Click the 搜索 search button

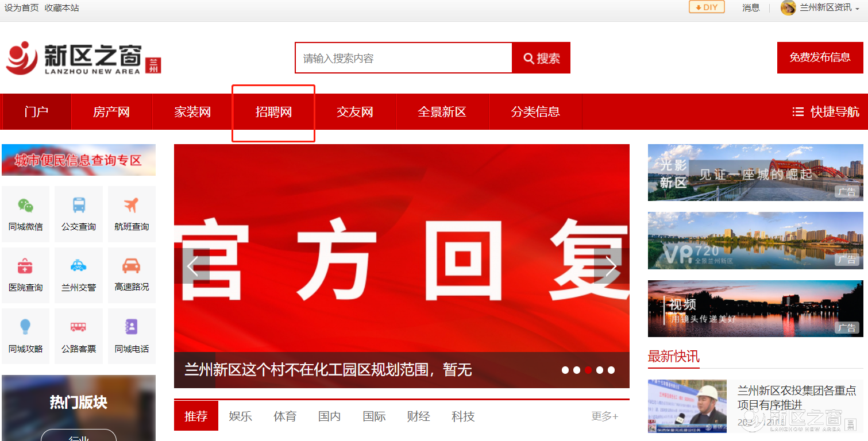(x=541, y=58)
